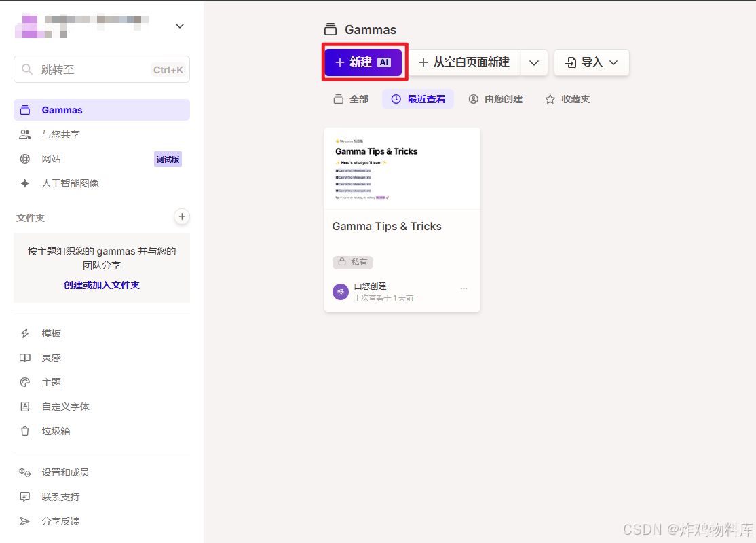Click the 自定义字体 font icon
Screen dimensions: 756x543
coord(25,407)
